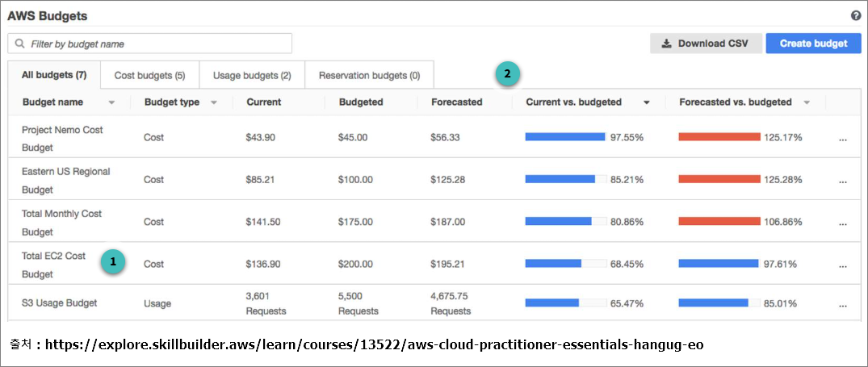Viewport: 868px width, 367px height.
Task: Click the 125.17% forecasted red bar
Action: click(x=719, y=137)
